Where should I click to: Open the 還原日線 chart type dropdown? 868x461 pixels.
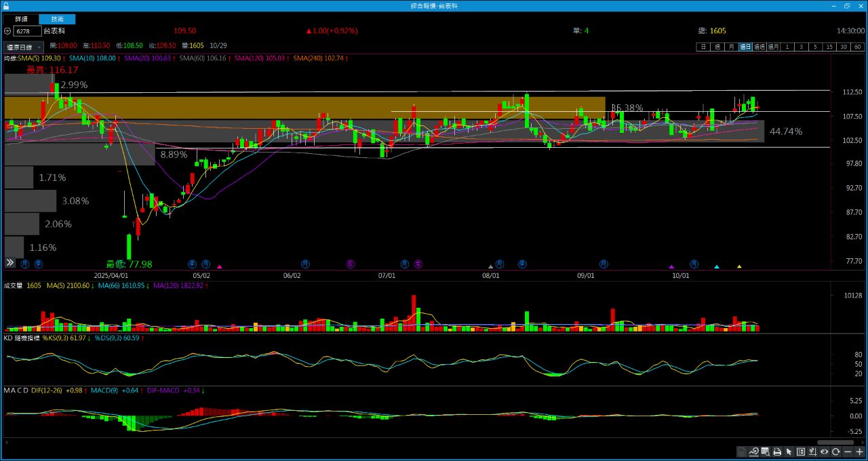coord(24,47)
